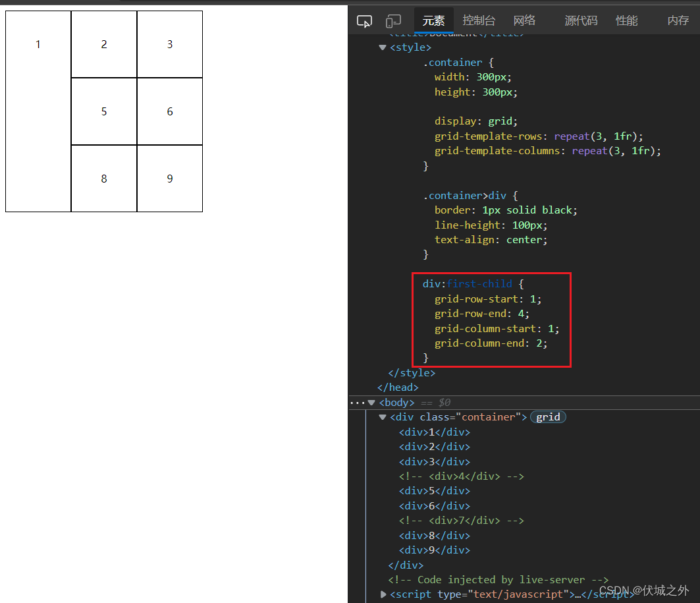700x603 pixels.
Task: Select the <div>2</div> DOM row
Action: tap(435, 447)
